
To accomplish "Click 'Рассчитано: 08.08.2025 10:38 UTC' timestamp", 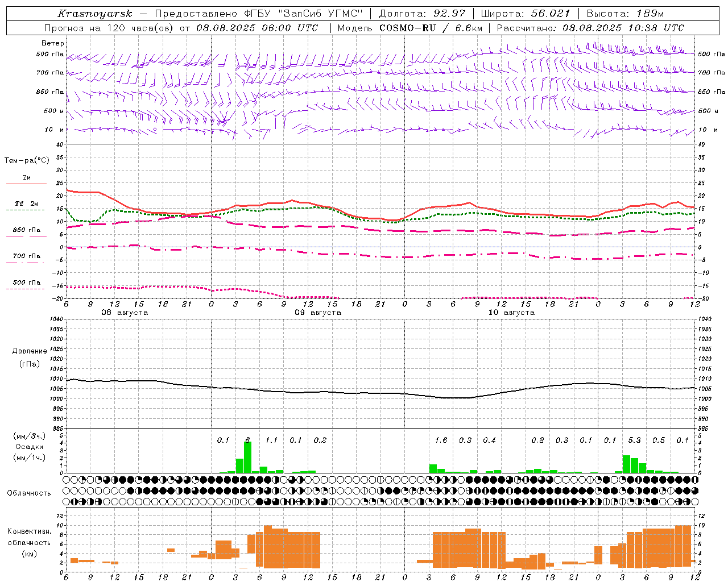I will tap(590, 28).
